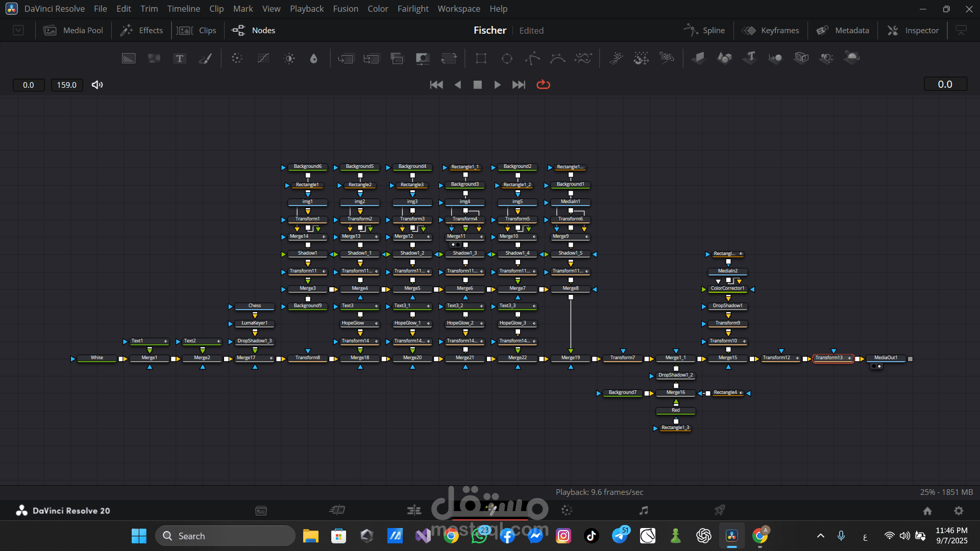The image size is (980, 551).
Task: Add a Text 3D tool node
Action: [750, 58]
